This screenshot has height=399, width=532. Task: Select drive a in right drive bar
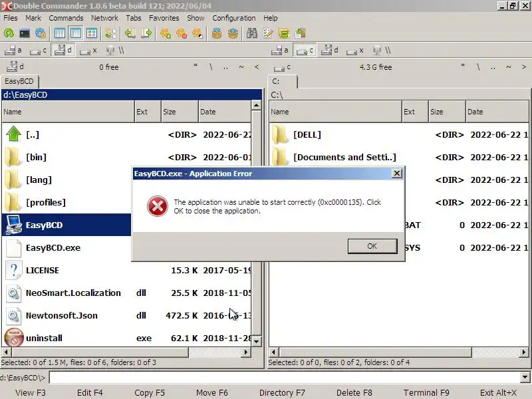(x=280, y=51)
